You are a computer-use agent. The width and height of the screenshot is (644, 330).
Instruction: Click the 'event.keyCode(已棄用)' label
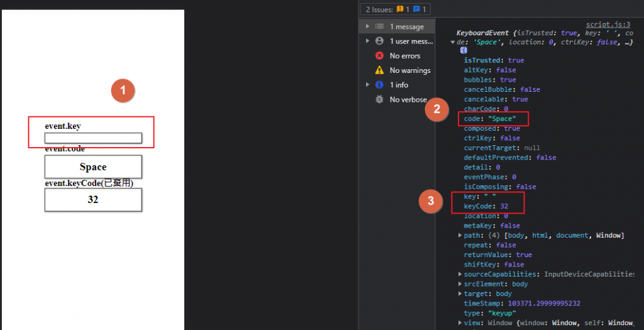pyautogui.click(x=89, y=183)
